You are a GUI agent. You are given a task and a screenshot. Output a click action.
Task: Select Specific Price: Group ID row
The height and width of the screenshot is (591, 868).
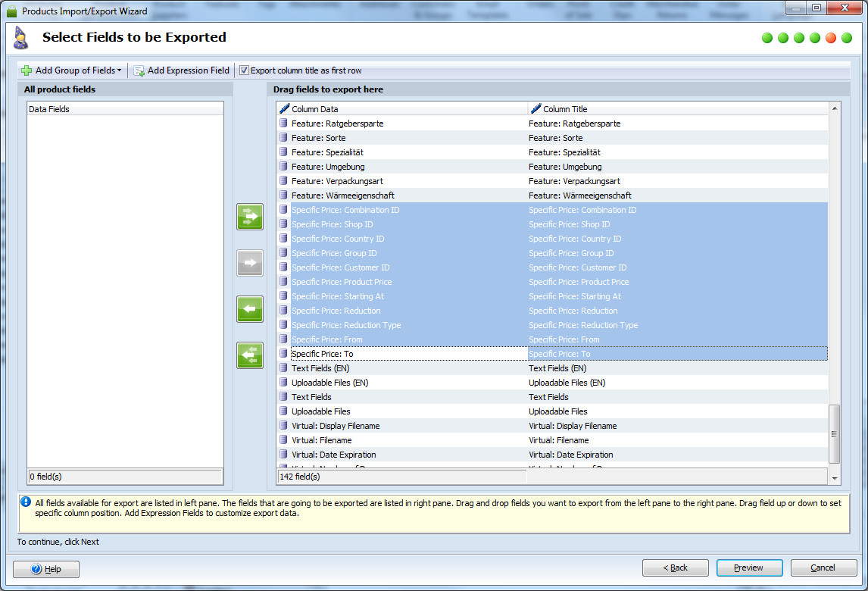pos(552,252)
